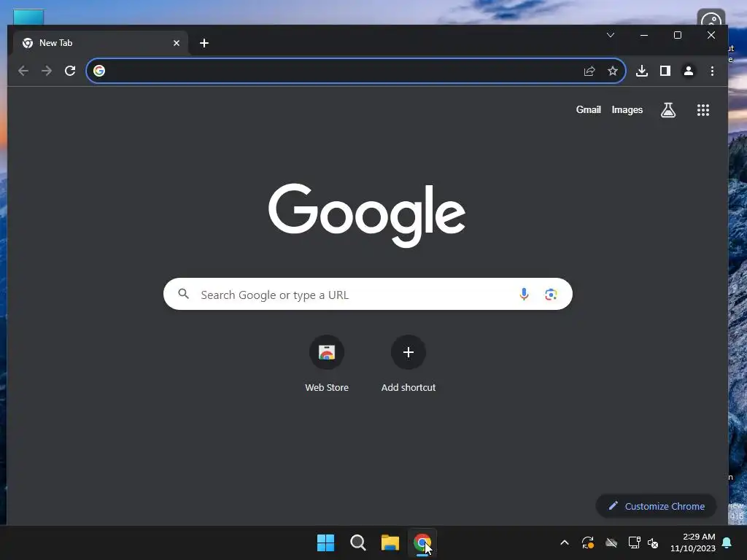This screenshot has height=560, width=747.
Task: Open the network tray icon
Action: [634, 542]
